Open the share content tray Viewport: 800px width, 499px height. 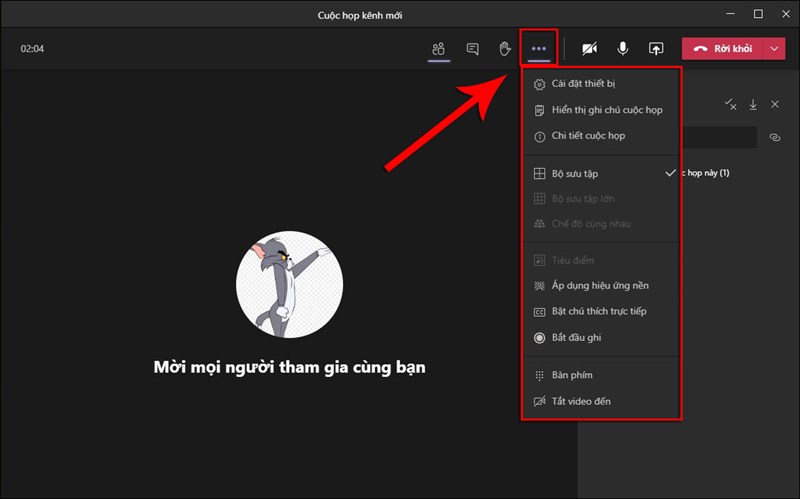[656, 48]
